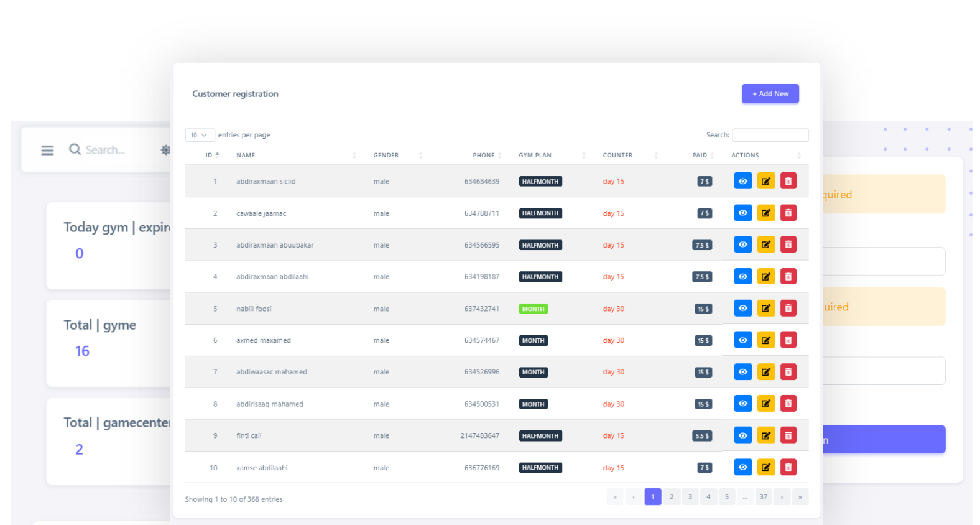Edit the finti cali record
Screen dimensions: 980x525
click(766, 435)
